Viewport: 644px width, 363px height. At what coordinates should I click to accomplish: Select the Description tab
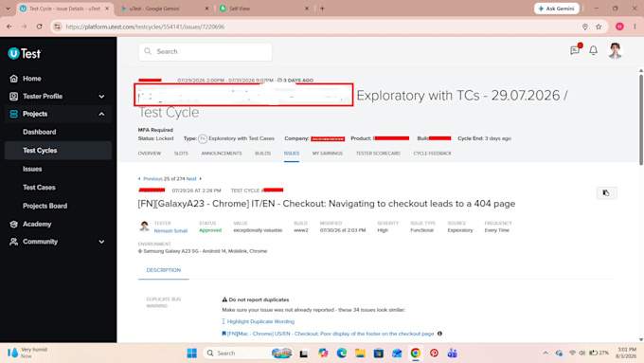pos(164,270)
